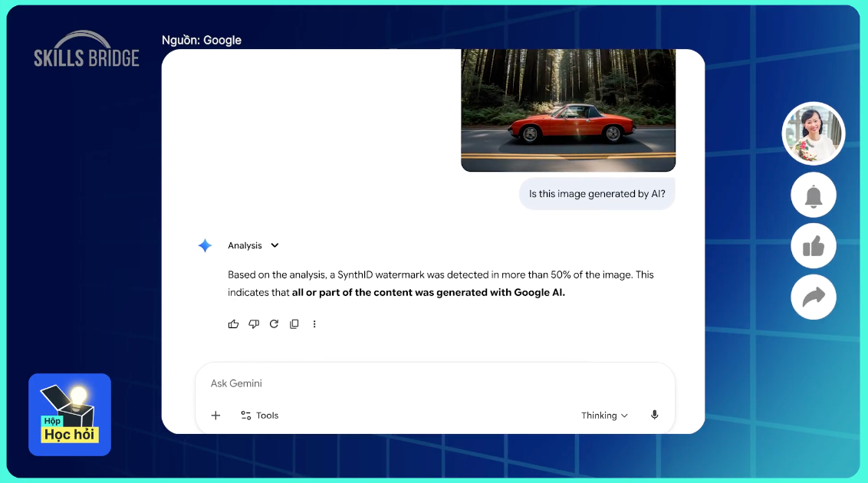Click the blue Gemini sparkle icon
Image resolution: width=868 pixels, height=483 pixels.
205,245
